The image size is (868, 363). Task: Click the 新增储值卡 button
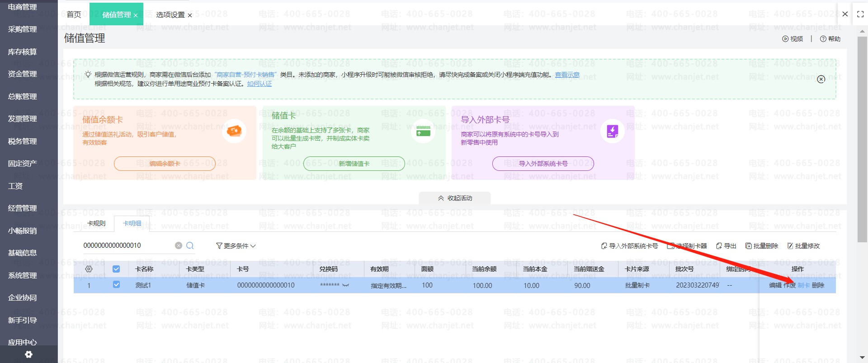coord(354,164)
